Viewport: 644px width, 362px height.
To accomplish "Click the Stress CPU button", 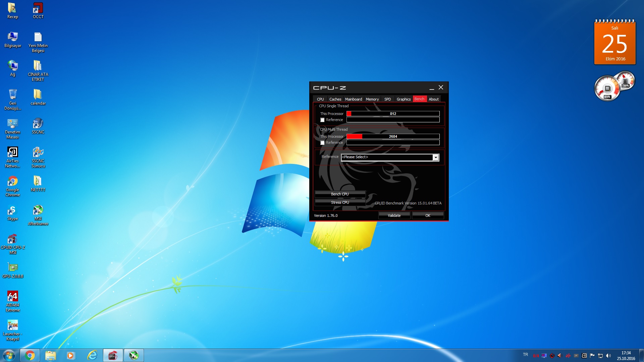I will coord(340,202).
